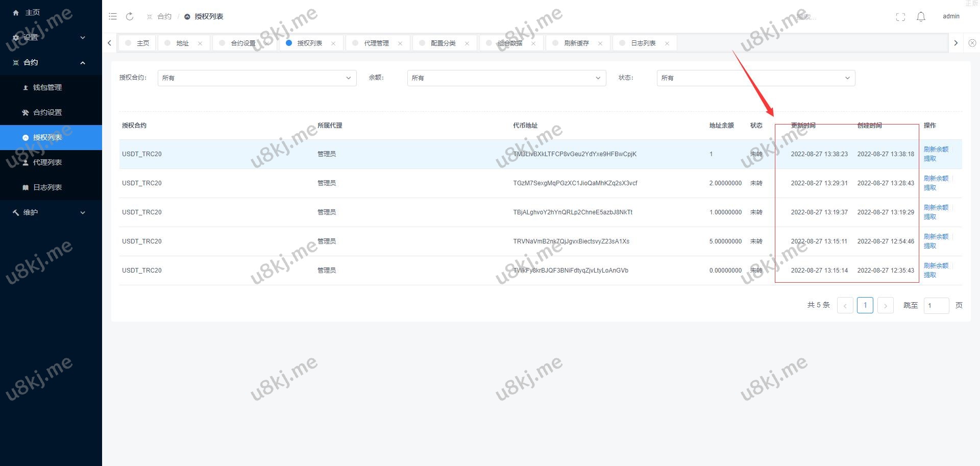Image resolution: width=980 pixels, height=466 pixels.
Task: Click 提取 on the last table row
Action: 930,275
